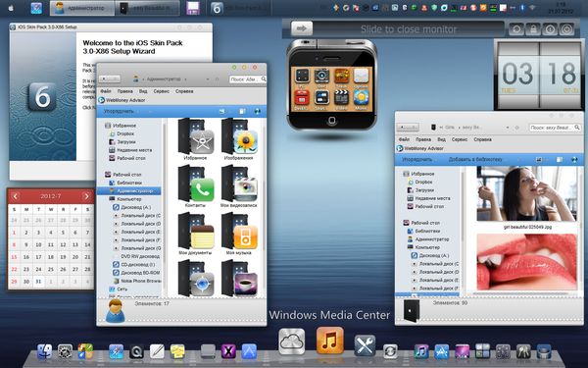Open Сервис menu in the sexy Beauty window
Viewport: 588px width, 368px height.
[460, 139]
